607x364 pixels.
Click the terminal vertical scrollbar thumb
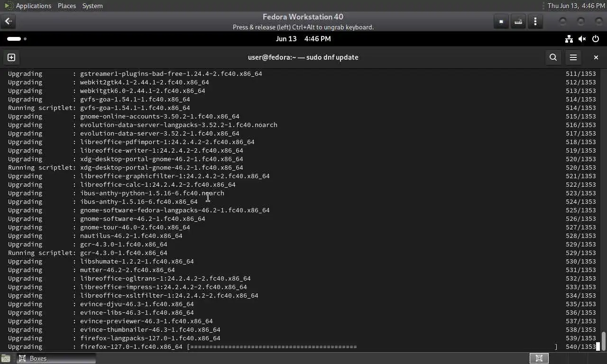604,340
